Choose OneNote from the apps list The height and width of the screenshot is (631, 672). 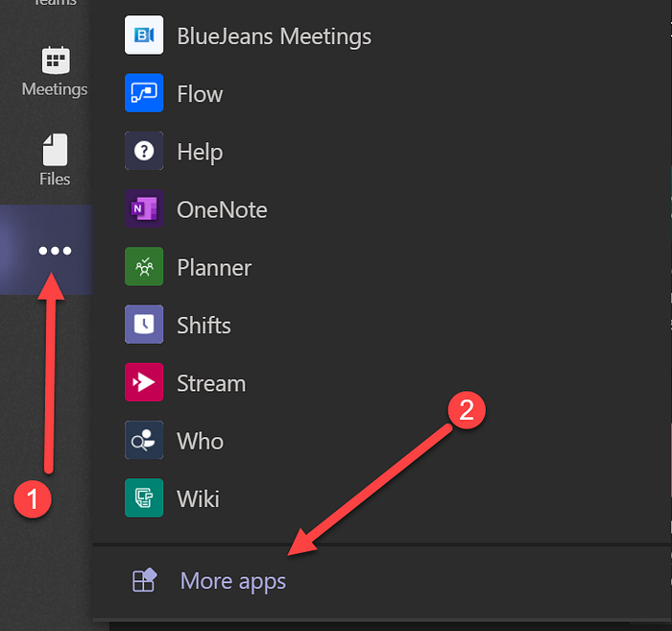(222, 210)
